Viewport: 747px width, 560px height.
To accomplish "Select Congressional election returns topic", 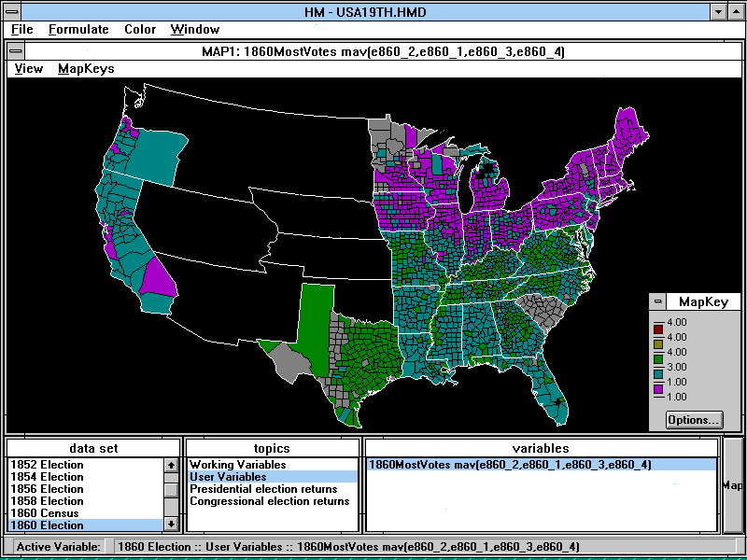I will 273,501.
